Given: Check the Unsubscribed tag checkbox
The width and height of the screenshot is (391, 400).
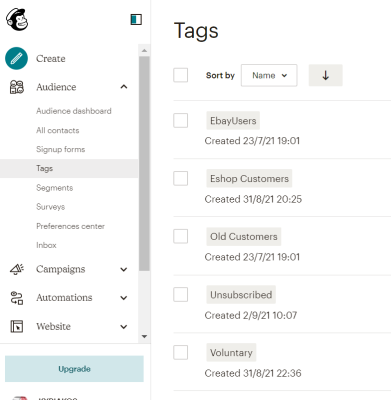Looking at the screenshot, I should click(180, 294).
